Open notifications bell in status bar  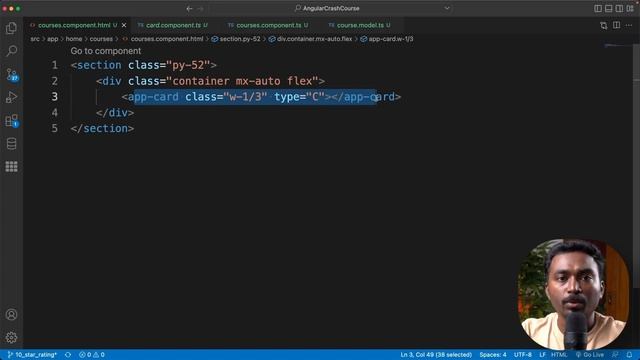[x=629, y=355]
